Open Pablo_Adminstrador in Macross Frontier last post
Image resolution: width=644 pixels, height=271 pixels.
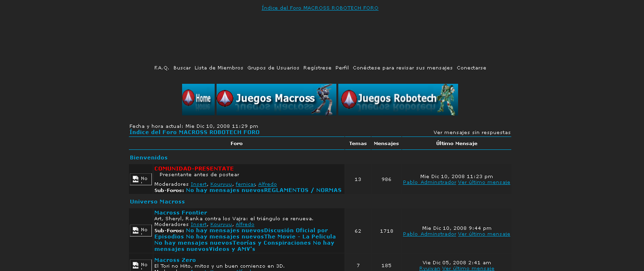pyautogui.click(x=429, y=234)
